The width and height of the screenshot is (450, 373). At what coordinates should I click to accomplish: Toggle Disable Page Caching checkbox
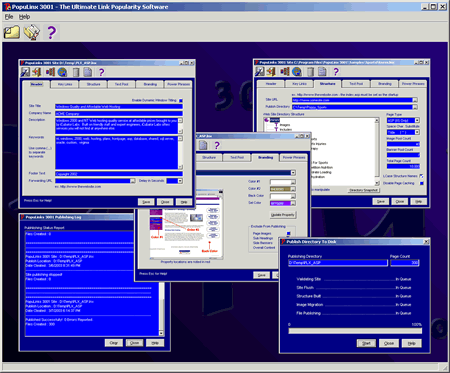(422, 183)
